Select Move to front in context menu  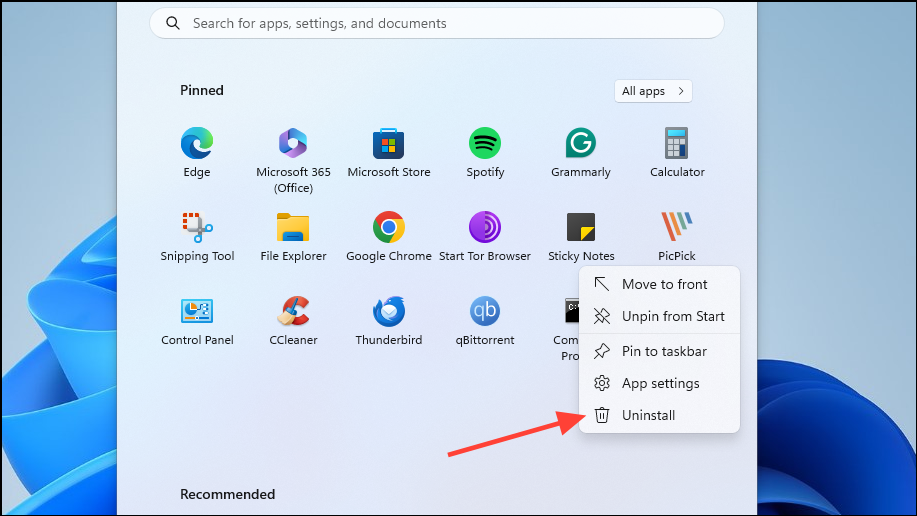point(659,284)
